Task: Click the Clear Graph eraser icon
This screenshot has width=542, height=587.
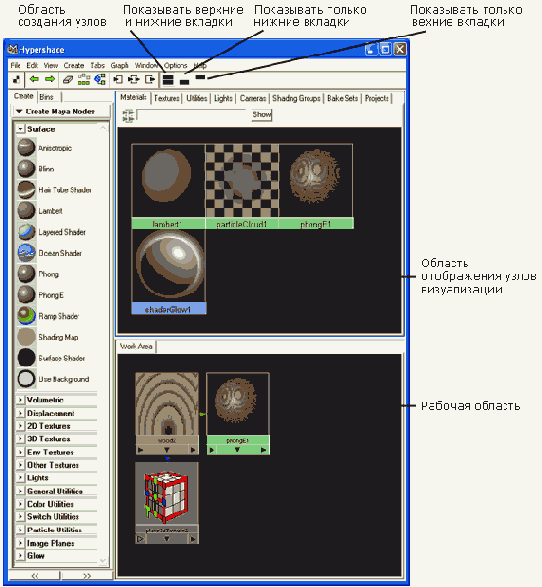Action: [68, 79]
